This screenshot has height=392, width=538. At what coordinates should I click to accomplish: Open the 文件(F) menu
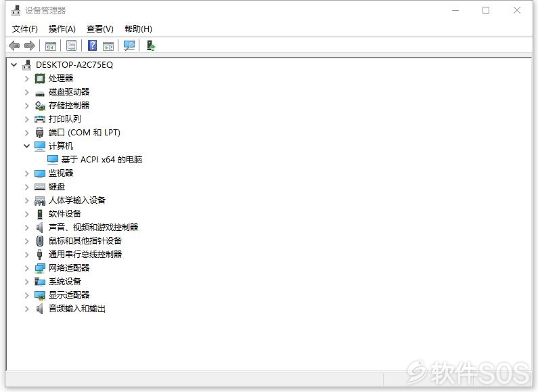click(x=25, y=29)
